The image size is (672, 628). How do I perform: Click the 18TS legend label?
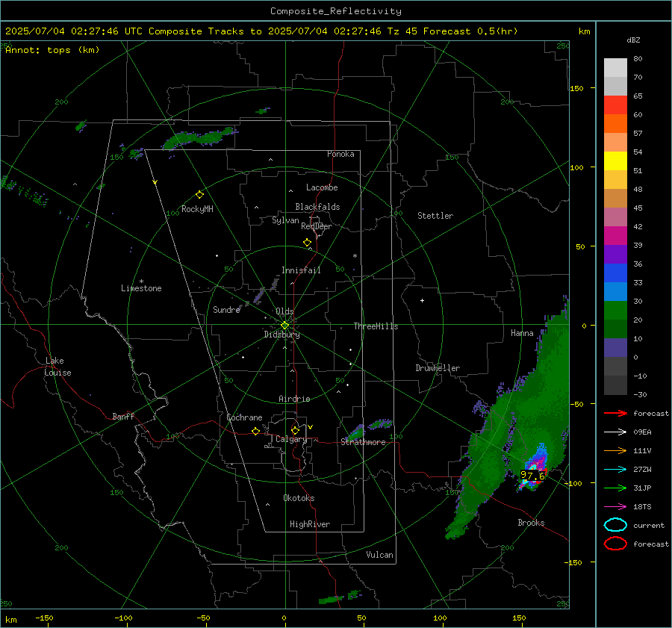(642, 507)
